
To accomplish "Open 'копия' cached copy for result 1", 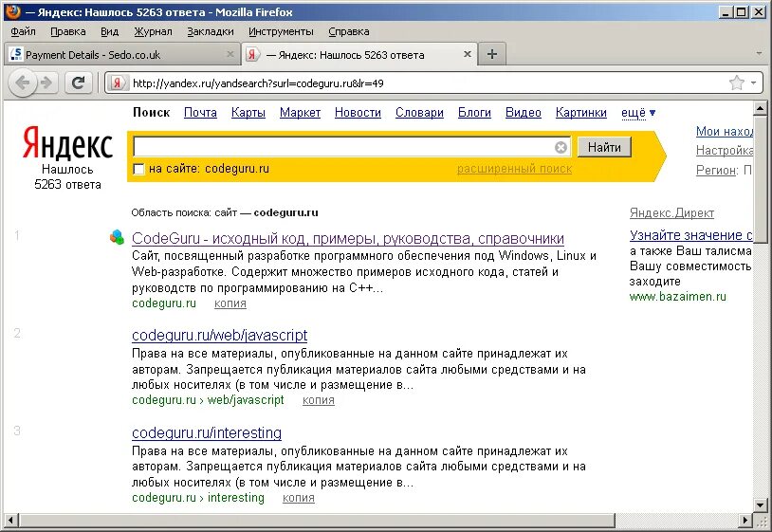I will tap(230, 303).
